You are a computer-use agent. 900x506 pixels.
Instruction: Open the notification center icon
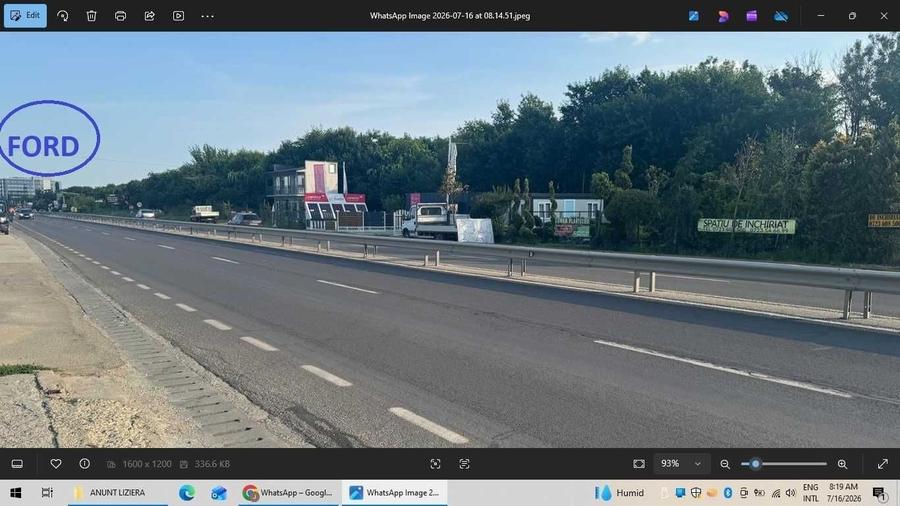point(879,493)
